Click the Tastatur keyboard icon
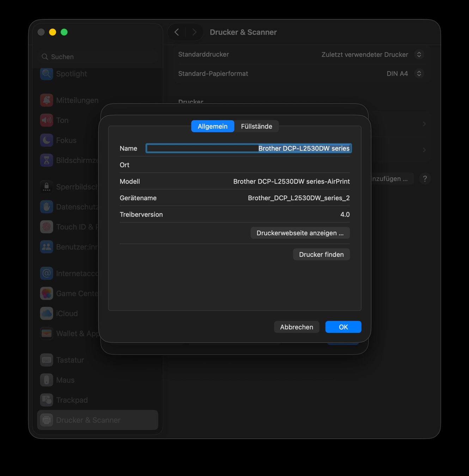Viewport: 469px width, 476px height. (47, 360)
